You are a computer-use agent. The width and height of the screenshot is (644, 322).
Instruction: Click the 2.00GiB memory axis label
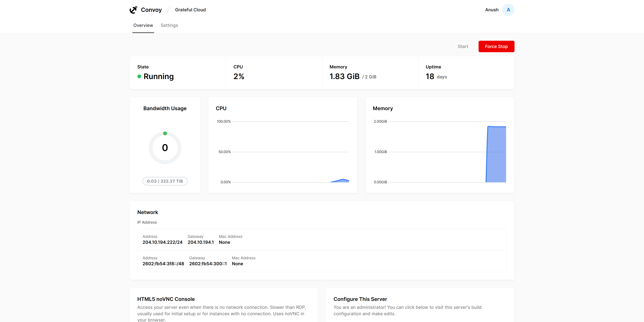coord(380,121)
